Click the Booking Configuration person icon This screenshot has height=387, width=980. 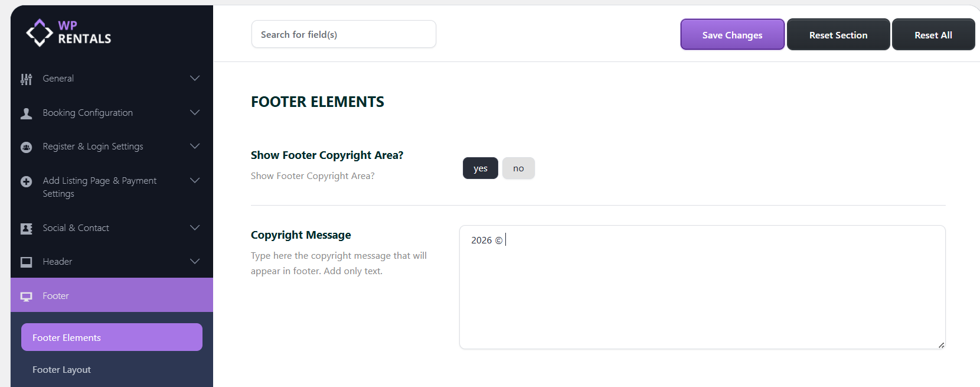(27, 113)
